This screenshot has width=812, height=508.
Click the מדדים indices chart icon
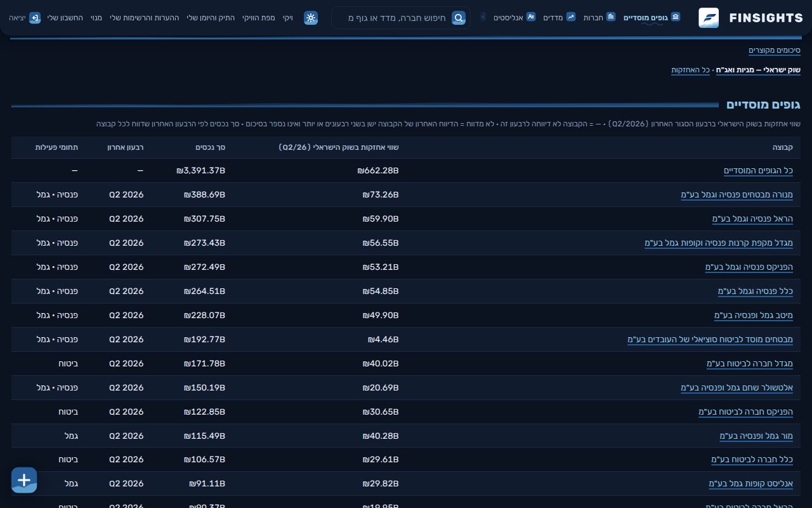click(571, 17)
